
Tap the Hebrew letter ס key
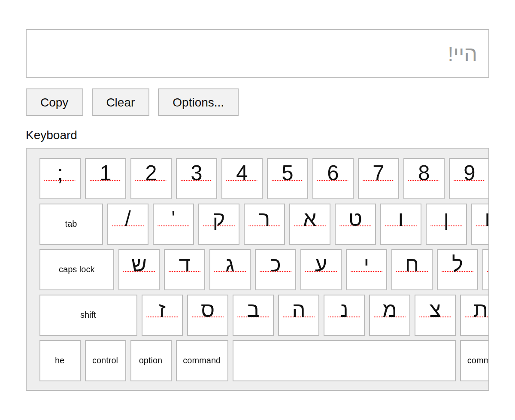point(208,315)
